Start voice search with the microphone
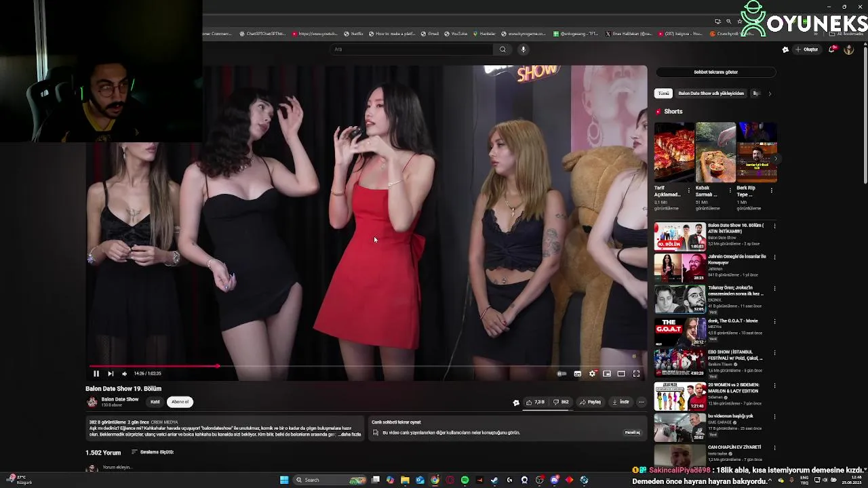 pos(523,49)
